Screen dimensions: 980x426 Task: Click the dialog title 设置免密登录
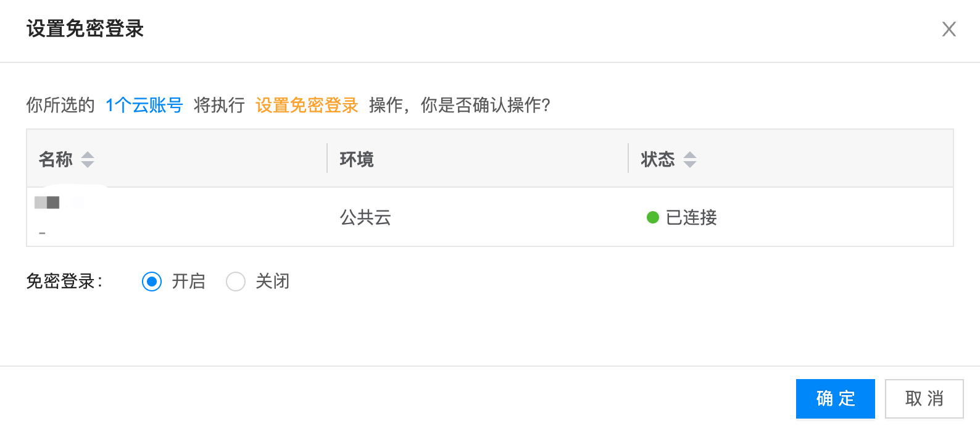pos(85,29)
